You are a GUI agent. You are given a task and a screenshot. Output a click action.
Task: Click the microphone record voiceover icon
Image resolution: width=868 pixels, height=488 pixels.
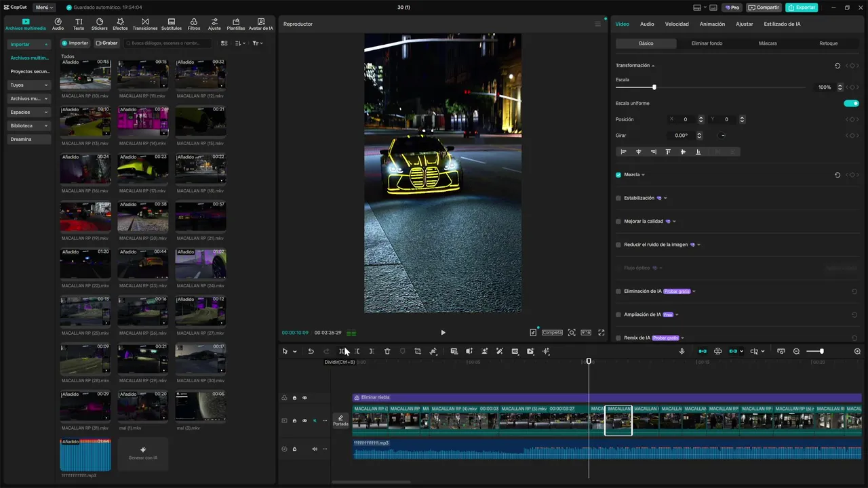pyautogui.click(x=682, y=351)
